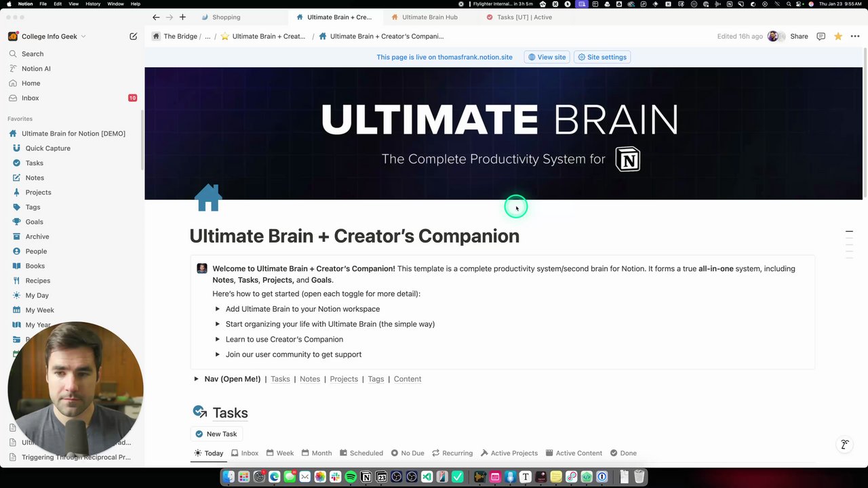Select the Scheduled view tab in Tasks

click(361, 453)
